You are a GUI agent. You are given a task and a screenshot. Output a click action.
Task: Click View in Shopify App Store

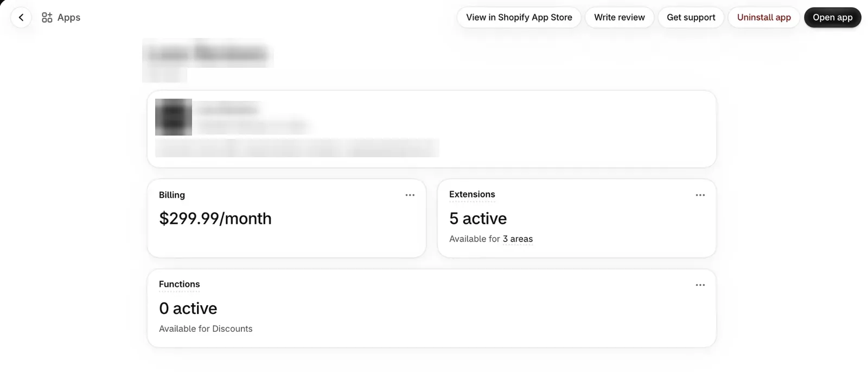tap(519, 17)
